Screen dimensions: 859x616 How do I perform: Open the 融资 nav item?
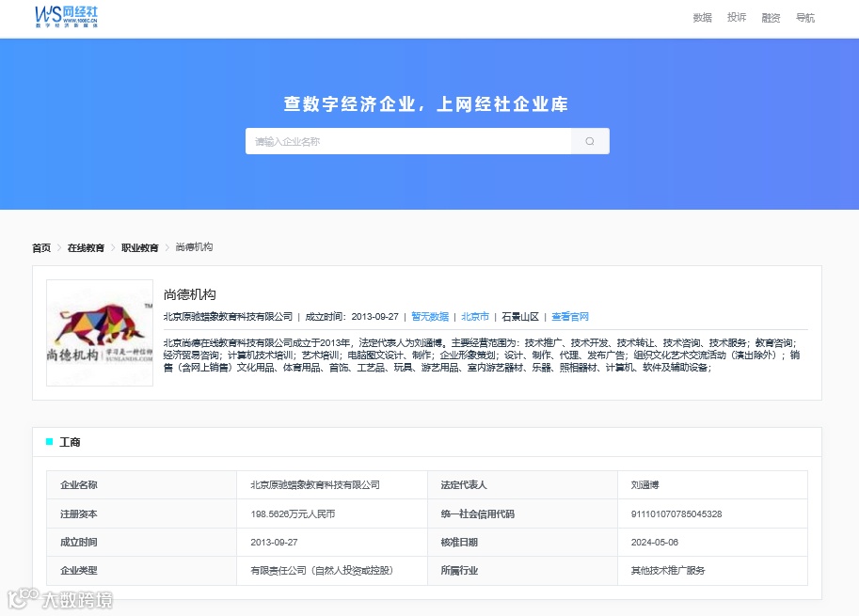click(771, 18)
